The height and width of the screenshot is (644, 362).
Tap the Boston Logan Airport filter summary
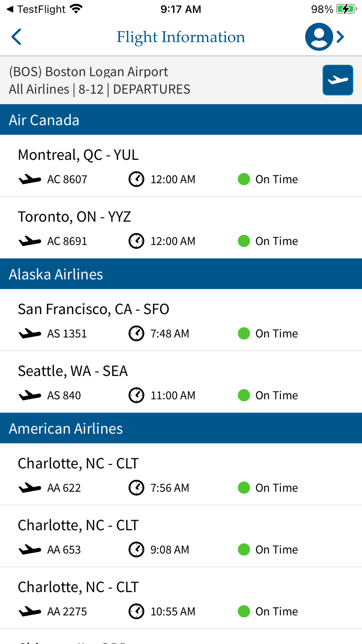click(x=100, y=80)
